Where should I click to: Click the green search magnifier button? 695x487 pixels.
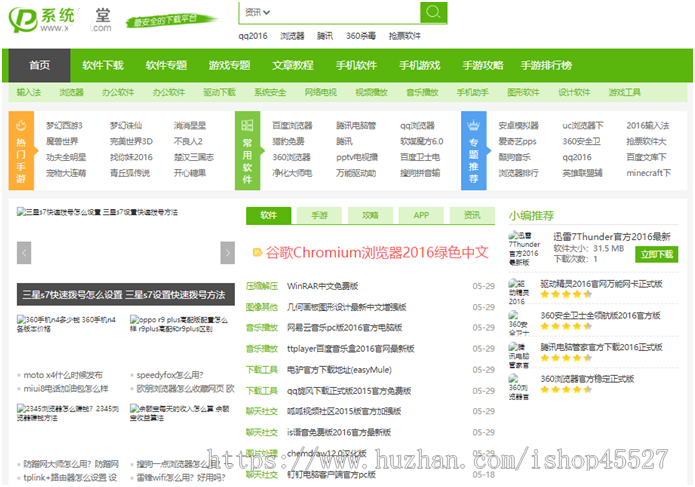click(433, 12)
